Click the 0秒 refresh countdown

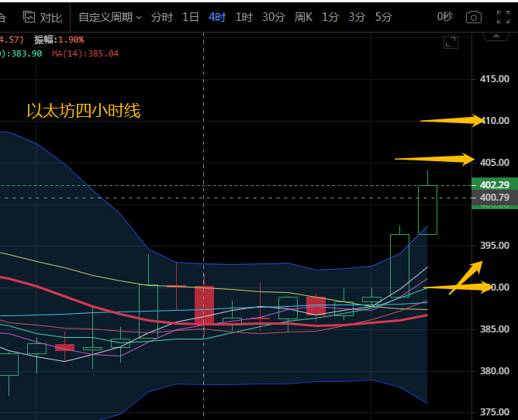(x=445, y=16)
